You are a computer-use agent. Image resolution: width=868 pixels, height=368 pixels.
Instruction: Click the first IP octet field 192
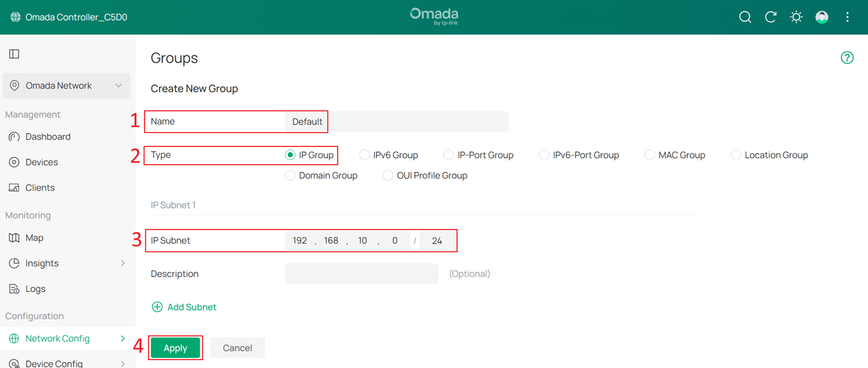[300, 240]
